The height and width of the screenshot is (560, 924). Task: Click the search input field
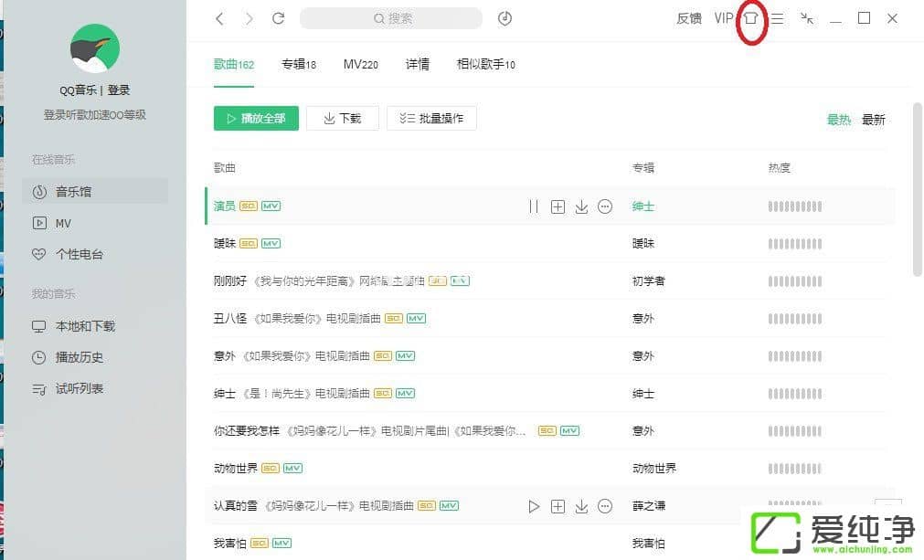[x=390, y=18]
